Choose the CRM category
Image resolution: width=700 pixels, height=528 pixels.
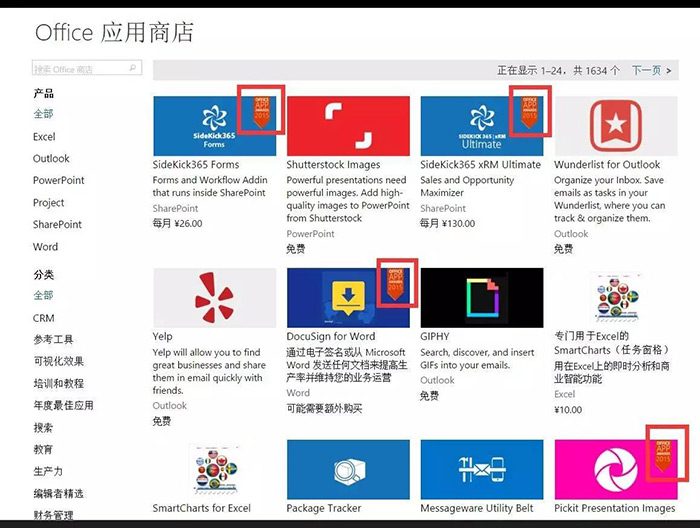[44, 318]
